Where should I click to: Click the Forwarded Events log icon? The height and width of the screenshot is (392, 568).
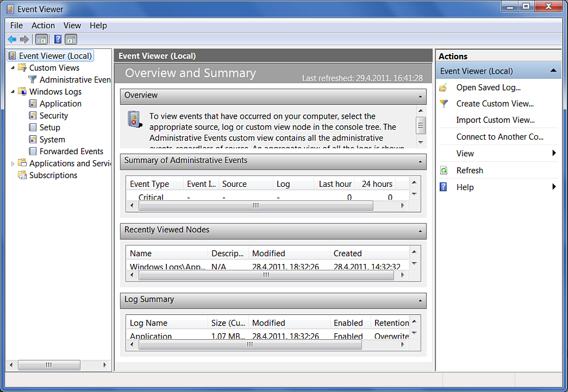(x=33, y=151)
